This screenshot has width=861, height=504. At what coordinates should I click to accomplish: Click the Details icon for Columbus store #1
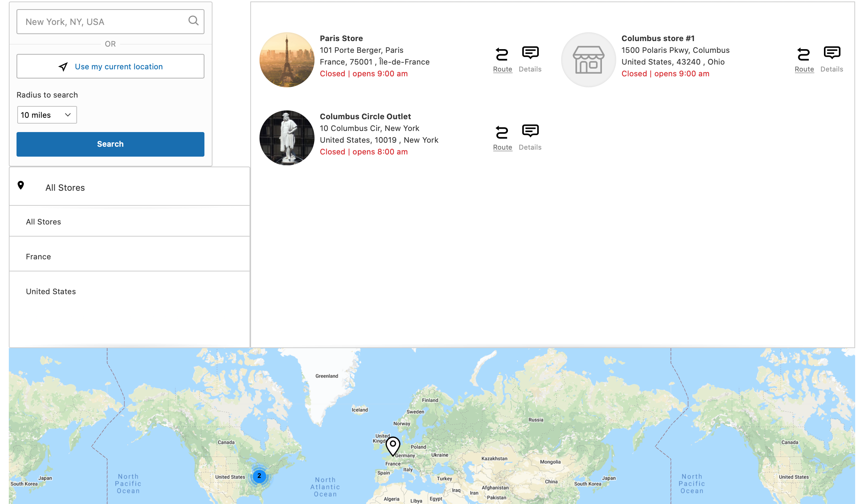click(832, 53)
